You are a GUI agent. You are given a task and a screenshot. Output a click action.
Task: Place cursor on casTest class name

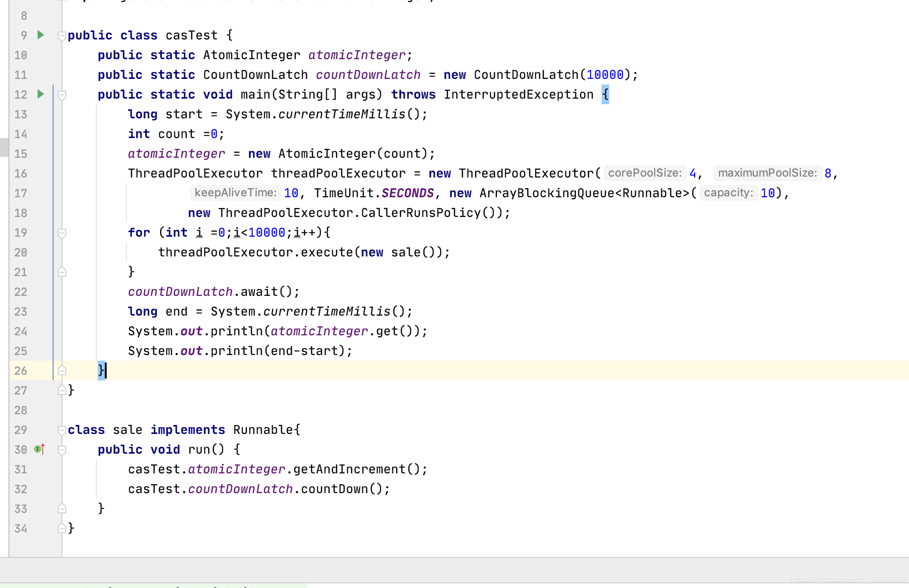pos(191,35)
